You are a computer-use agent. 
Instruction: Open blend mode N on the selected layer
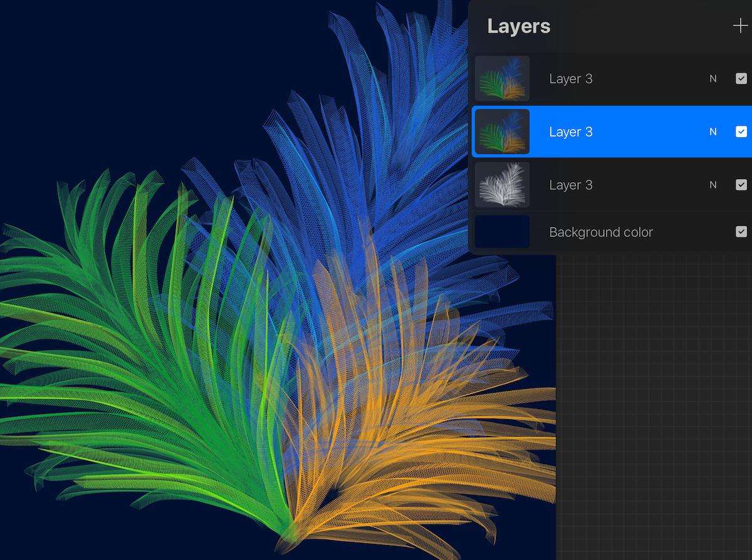[x=713, y=132]
